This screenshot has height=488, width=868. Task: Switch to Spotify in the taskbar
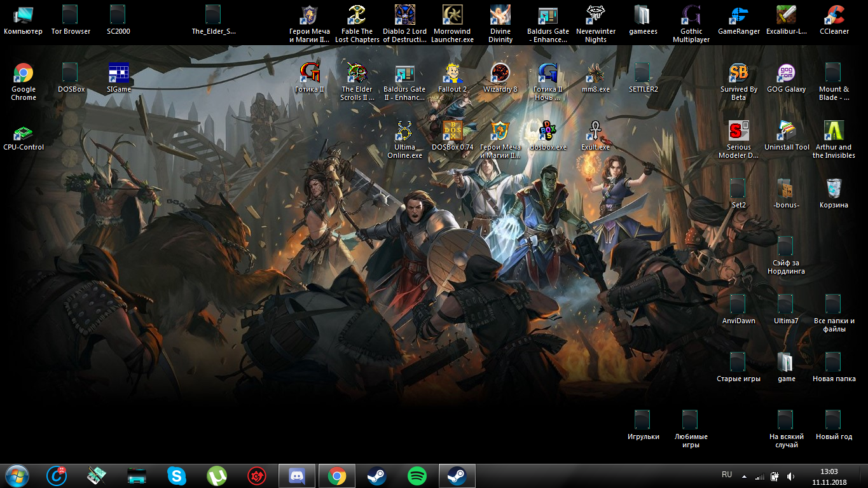417,475
